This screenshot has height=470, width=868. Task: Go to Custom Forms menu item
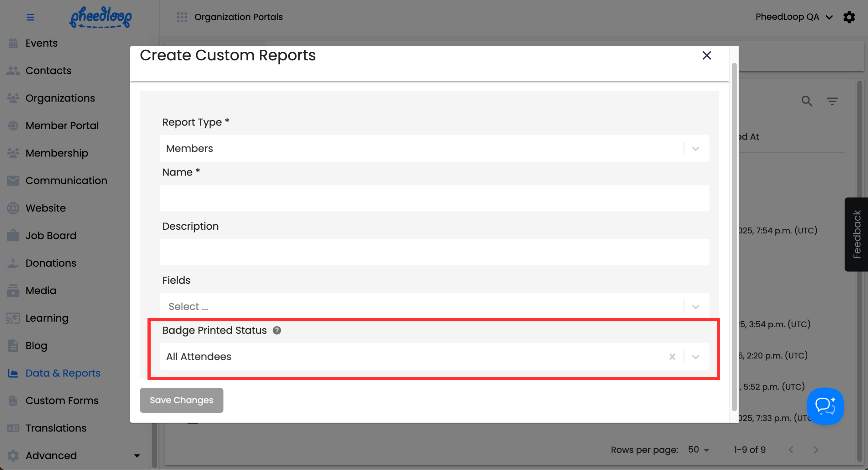tap(62, 401)
